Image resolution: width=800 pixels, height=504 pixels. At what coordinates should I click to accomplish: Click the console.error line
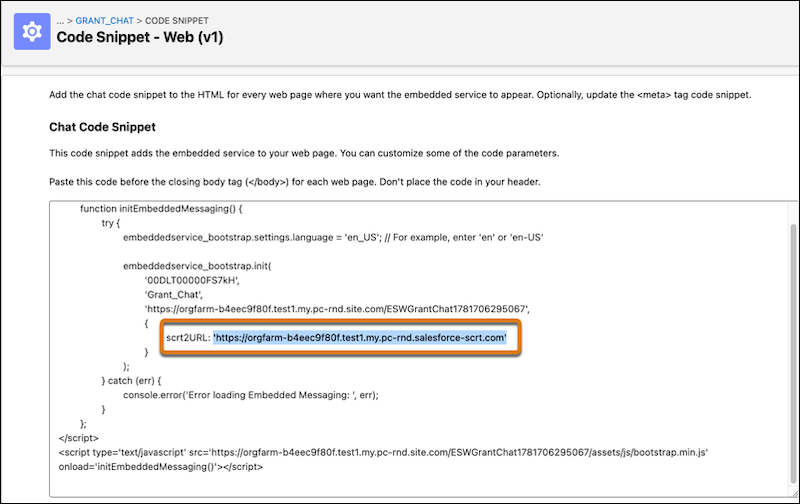click(x=251, y=395)
